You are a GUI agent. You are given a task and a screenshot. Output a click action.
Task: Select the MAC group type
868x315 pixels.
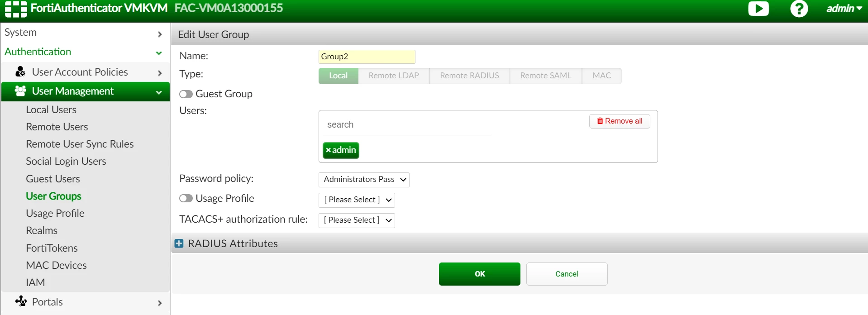pos(601,76)
